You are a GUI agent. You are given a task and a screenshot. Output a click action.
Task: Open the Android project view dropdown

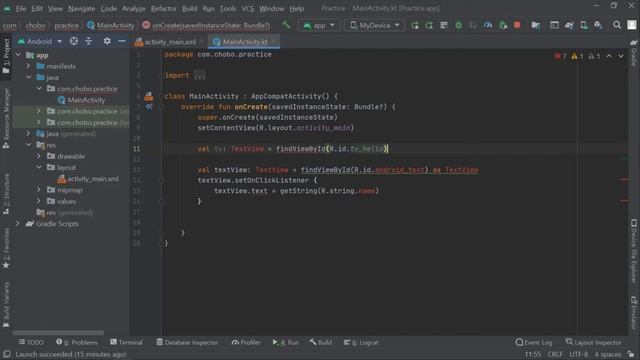pos(40,41)
